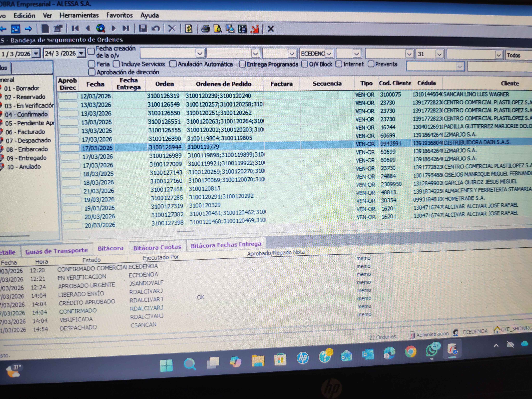Viewport: 532px width, 399px height.
Task: Check the Entrega Programada option
Action: pos(242,64)
